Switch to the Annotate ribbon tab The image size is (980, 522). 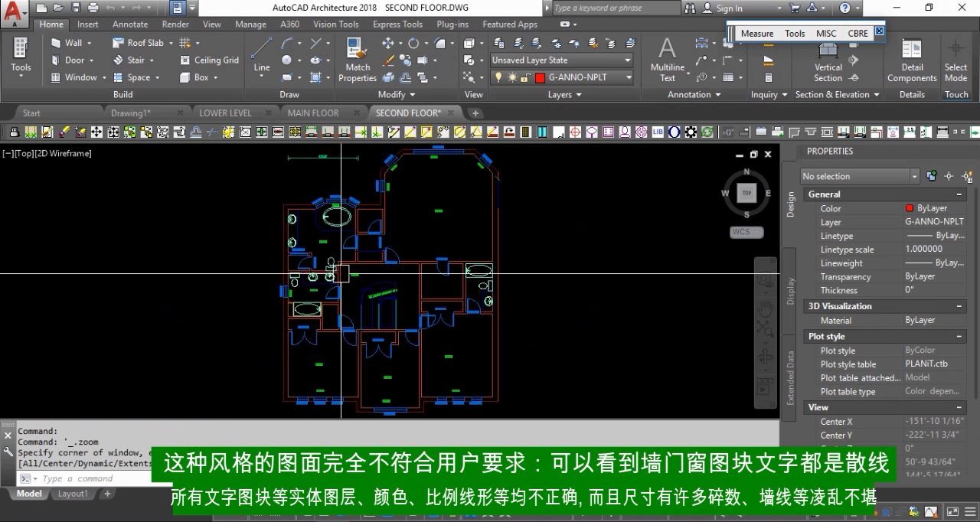(130, 24)
